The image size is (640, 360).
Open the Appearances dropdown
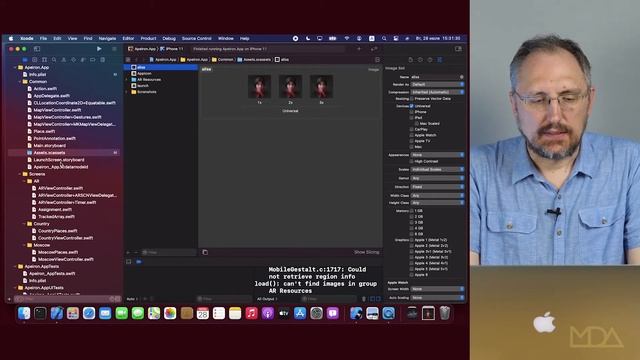(x=438, y=155)
